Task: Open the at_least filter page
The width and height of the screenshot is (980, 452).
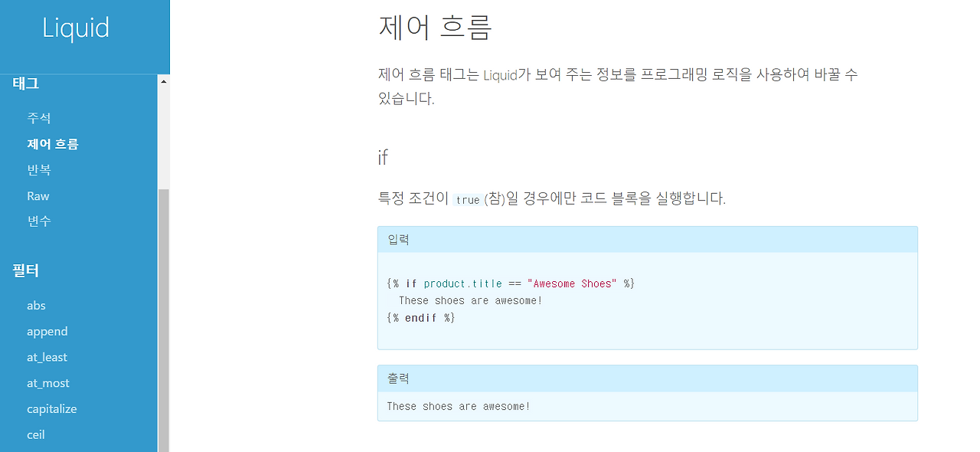Action: click(47, 357)
